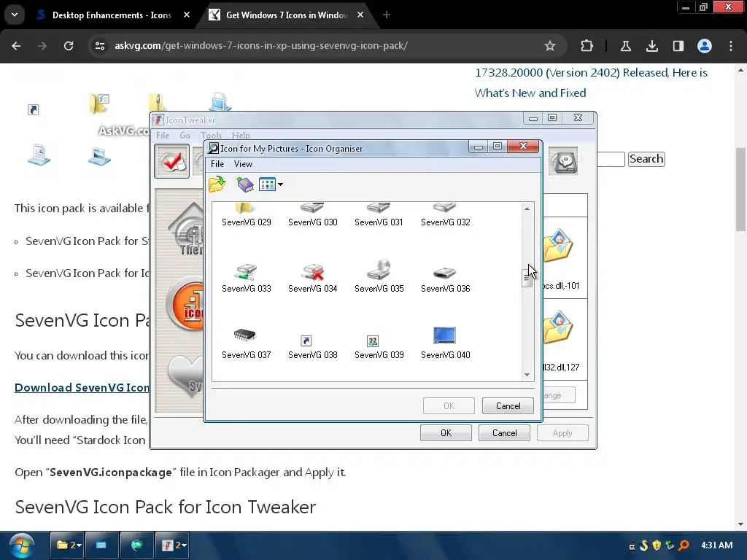Open folder icon in Icon Organiser toolbar

click(x=217, y=184)
